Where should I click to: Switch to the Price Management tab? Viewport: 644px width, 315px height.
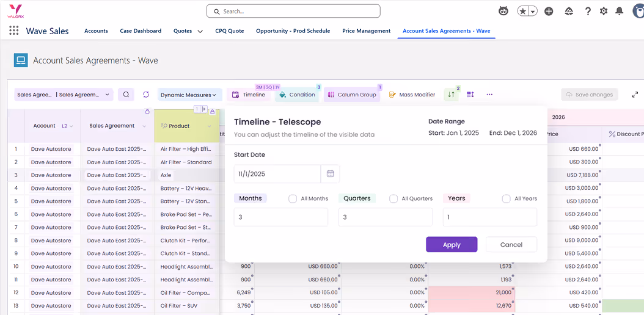(367, 31)
